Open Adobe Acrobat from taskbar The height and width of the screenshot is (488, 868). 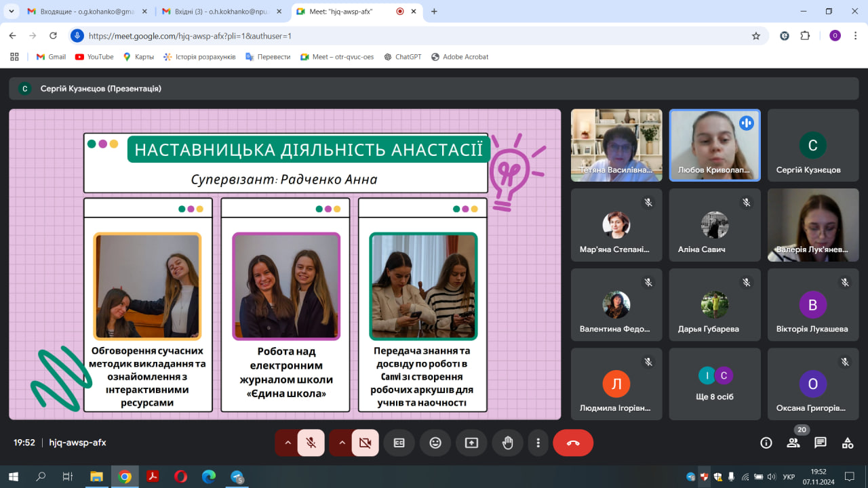click(x=153, y=476)
